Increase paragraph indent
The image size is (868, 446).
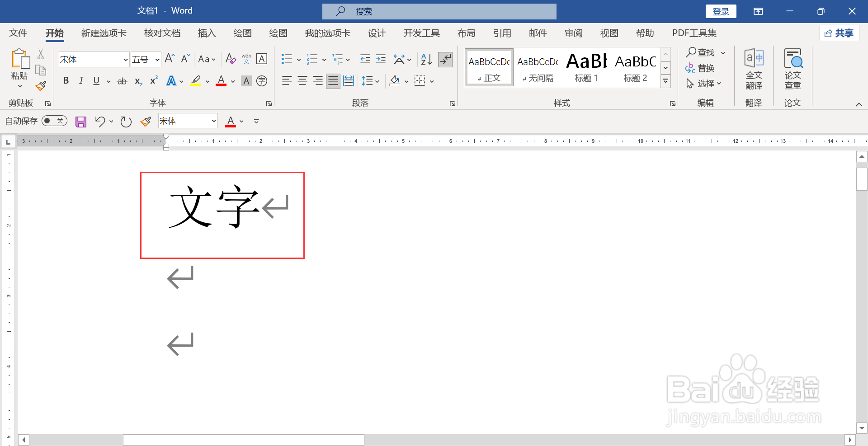[x=381, y=59]
